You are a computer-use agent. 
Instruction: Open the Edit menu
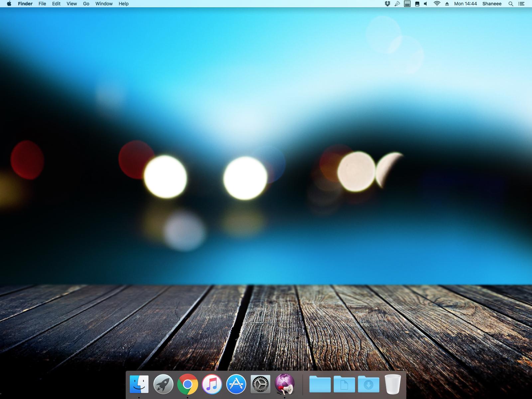pos(56,4)
